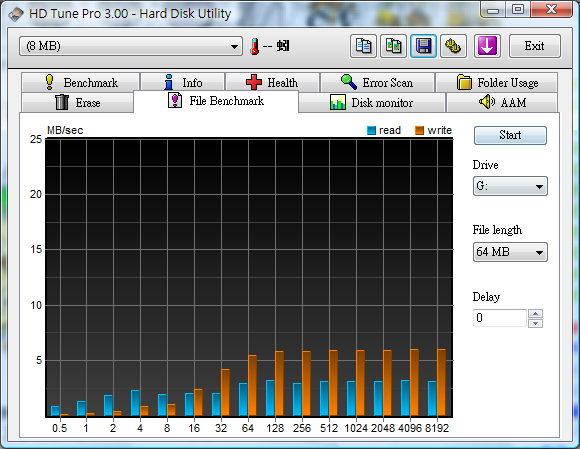Decrease Delay with the down stepper arrow
Screen dimensions: 580x449
click(535, 323)
